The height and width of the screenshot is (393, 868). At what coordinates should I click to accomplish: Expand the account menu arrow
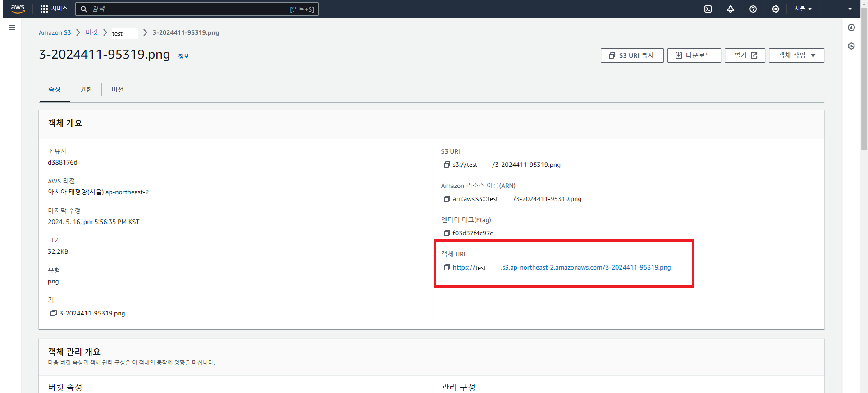coord(850,9)
